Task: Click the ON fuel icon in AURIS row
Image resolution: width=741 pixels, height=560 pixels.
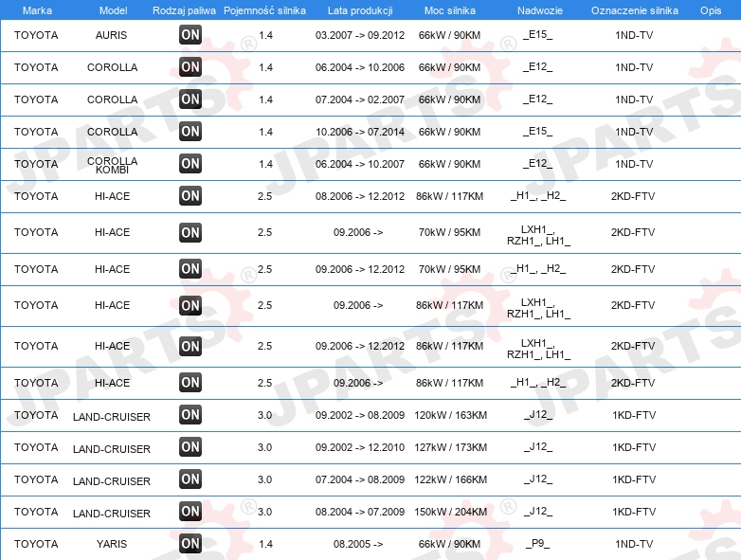Action: (x=190, y=35)
